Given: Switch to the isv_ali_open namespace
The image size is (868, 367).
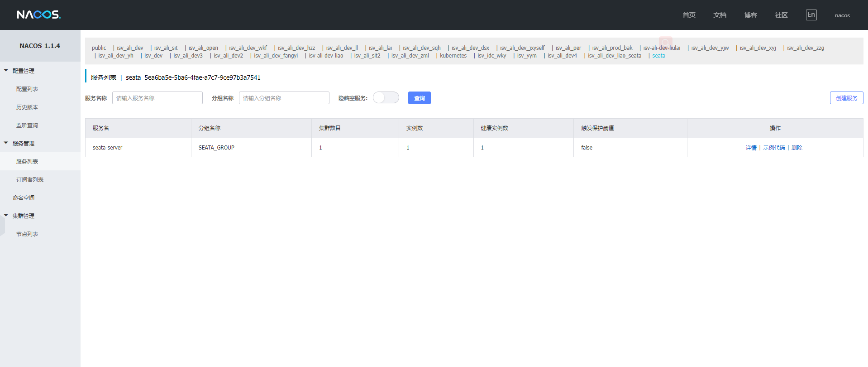Looking at the screenshot, I should click(203, 48).
